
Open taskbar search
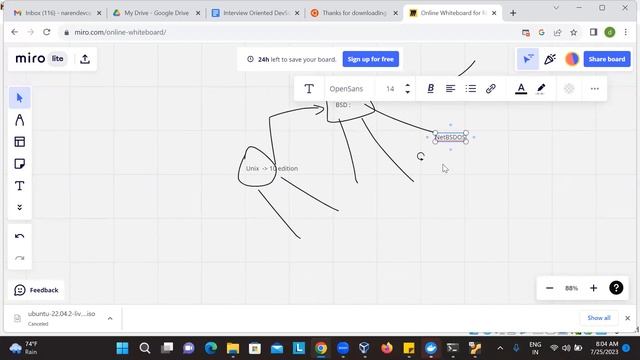pyautogui.click(x=144, y=348)
